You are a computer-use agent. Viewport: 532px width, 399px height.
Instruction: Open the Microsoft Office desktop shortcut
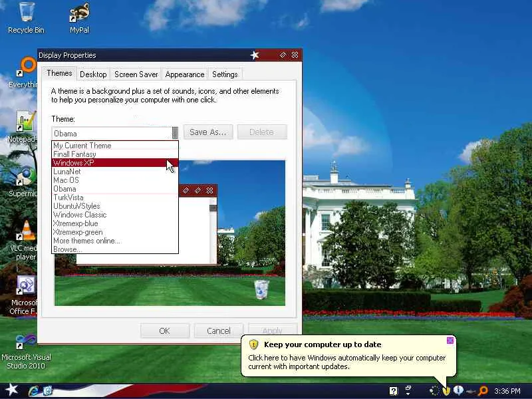(24, 295)
